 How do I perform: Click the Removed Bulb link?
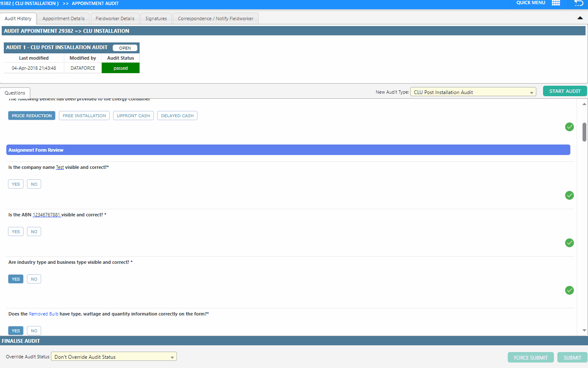coord(44,314)
